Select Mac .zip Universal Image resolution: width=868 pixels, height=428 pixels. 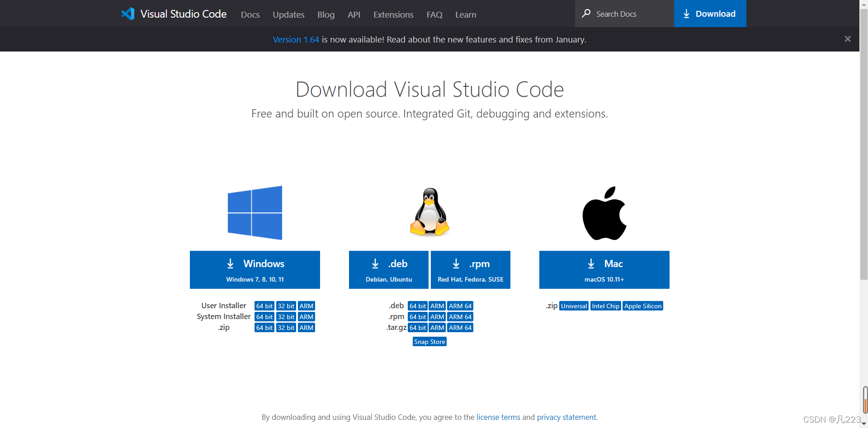574,306
